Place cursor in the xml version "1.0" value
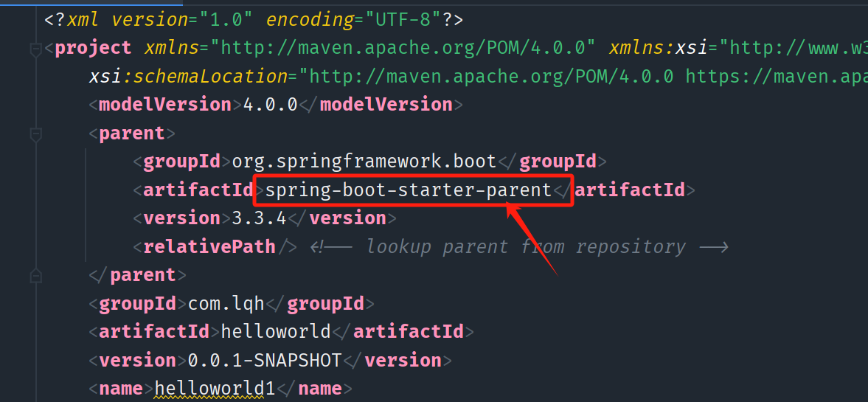The width and height of the screenshot is (868, 402). click(x=227, y=21)
